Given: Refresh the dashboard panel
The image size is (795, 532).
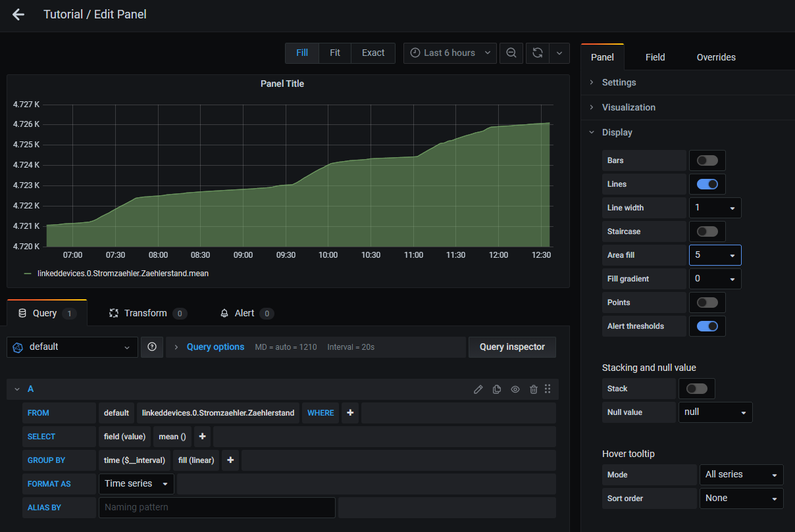Looking at the screenshot, I should [536, 53].
